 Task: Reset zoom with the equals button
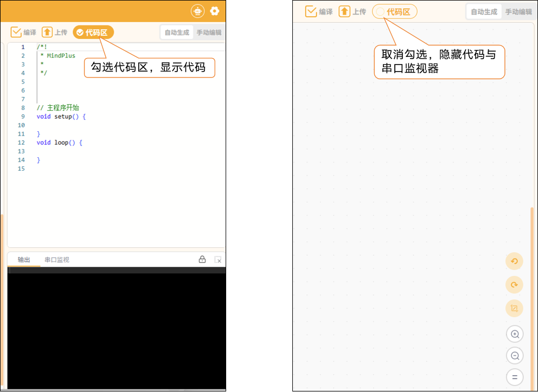point(515,377)
